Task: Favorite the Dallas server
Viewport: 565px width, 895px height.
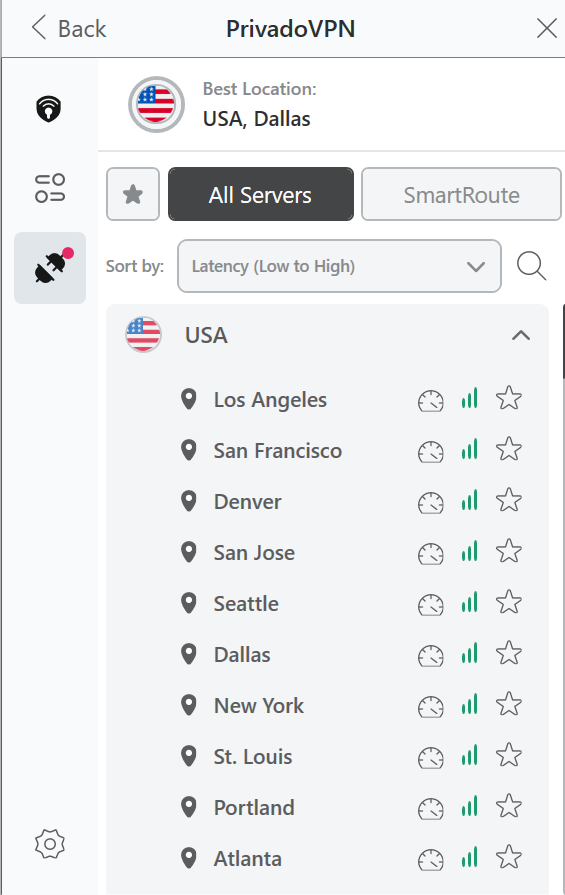Action: pos(508,654)
